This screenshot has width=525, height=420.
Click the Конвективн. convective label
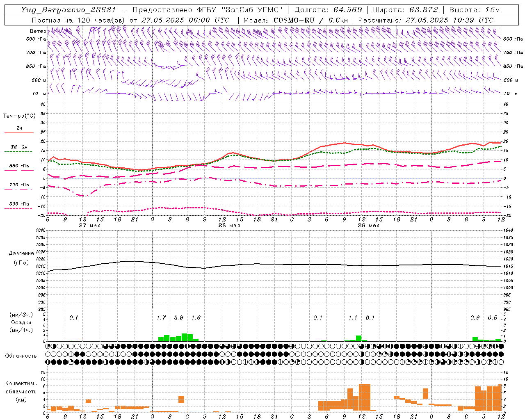click(21, 383)
